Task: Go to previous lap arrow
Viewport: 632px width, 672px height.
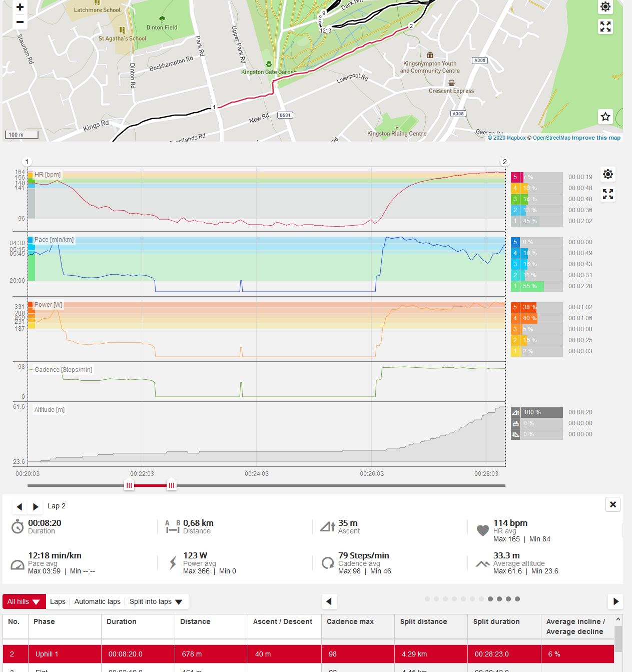Action: pos(20,507)
